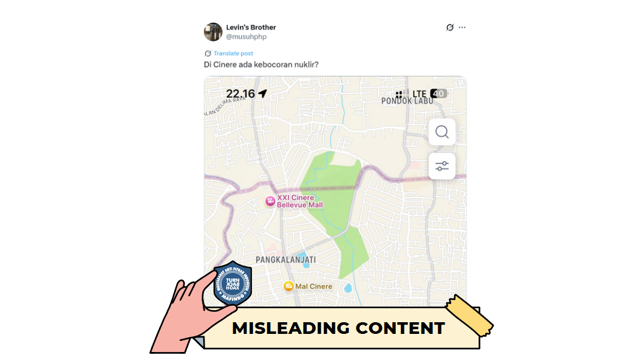Viewport: 644px width, 359px height.
Task: Open the three-dot more options menu
Action: coord(462,27)
